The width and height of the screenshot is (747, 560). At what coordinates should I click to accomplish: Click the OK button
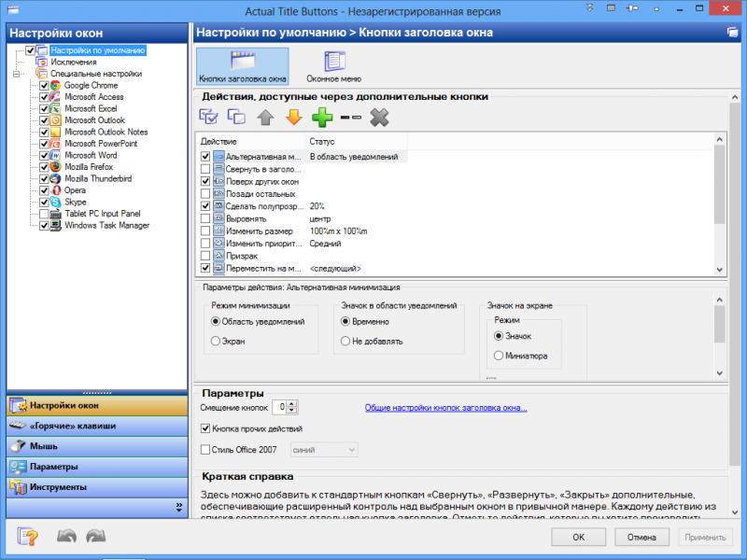click(578, 538)
